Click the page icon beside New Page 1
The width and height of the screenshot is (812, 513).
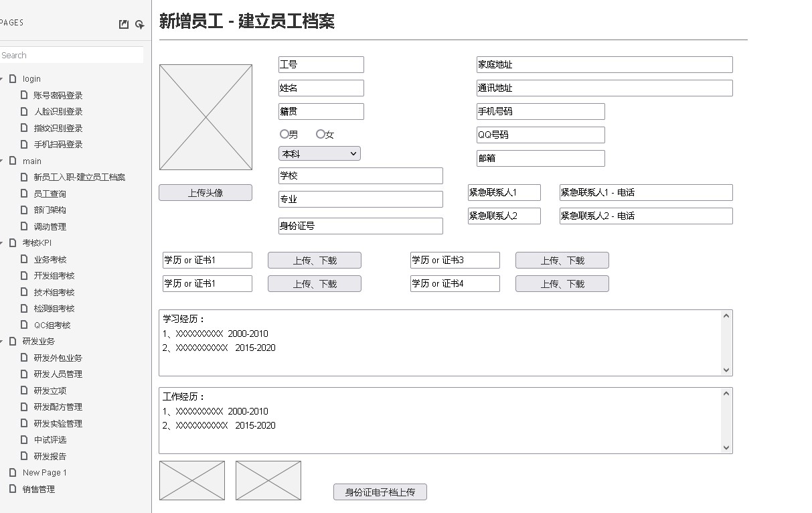(13, 473)
